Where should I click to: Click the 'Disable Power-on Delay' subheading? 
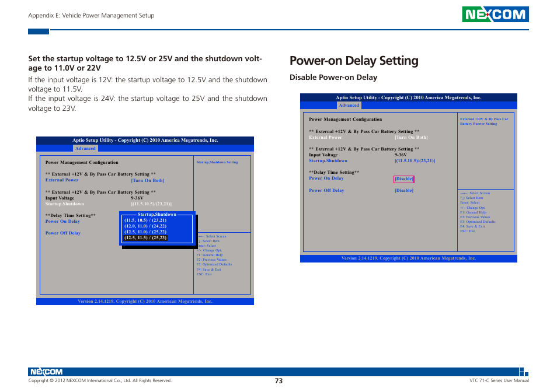click(x=333, y=78)
